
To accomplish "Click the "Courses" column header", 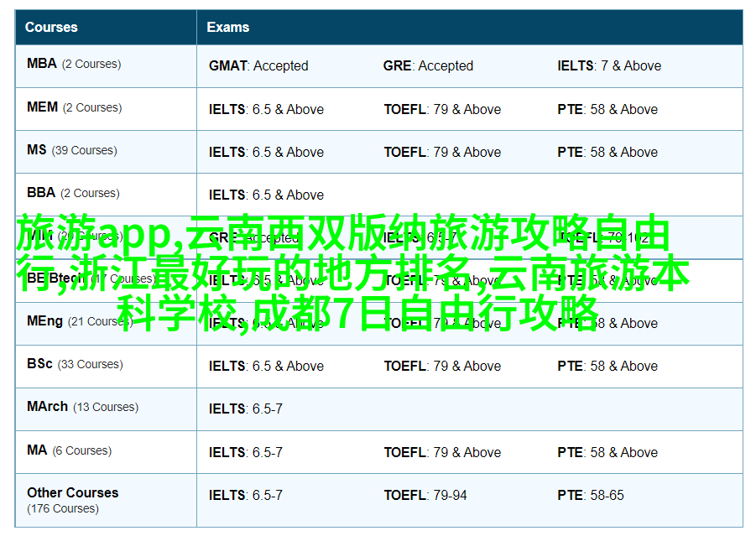I will [106, 28].
